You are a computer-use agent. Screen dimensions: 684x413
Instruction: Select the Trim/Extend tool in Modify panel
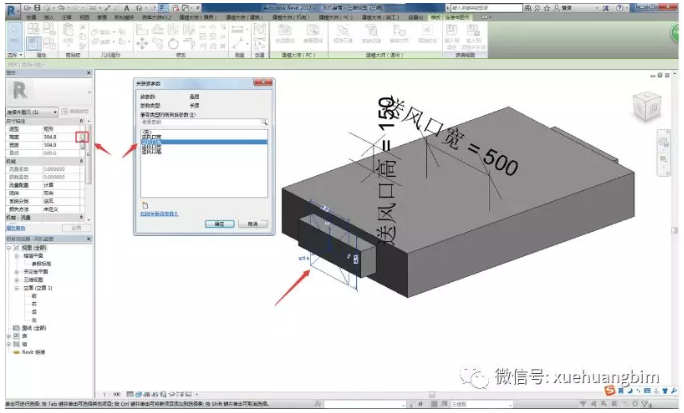189,43
